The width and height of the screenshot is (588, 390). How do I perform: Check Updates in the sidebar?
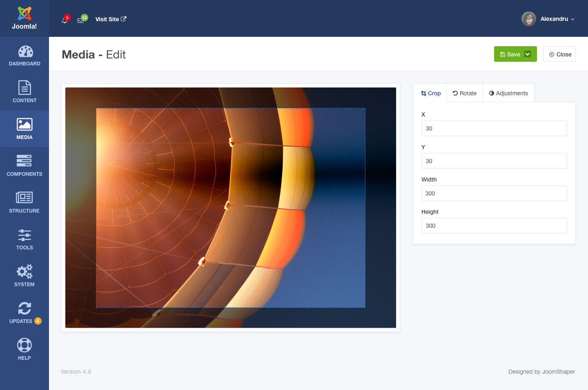[x=24, y=312]
